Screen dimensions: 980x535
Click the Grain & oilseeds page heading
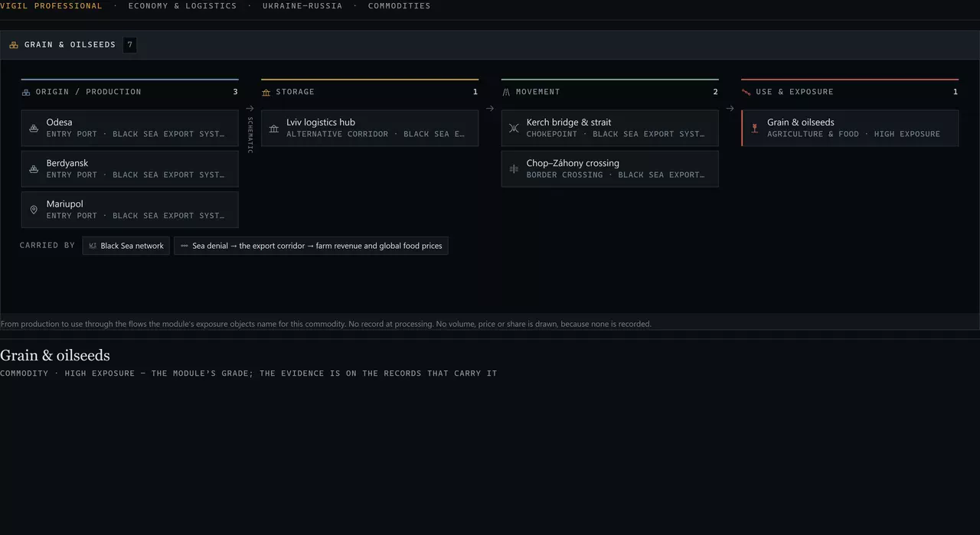pos(55,355)
